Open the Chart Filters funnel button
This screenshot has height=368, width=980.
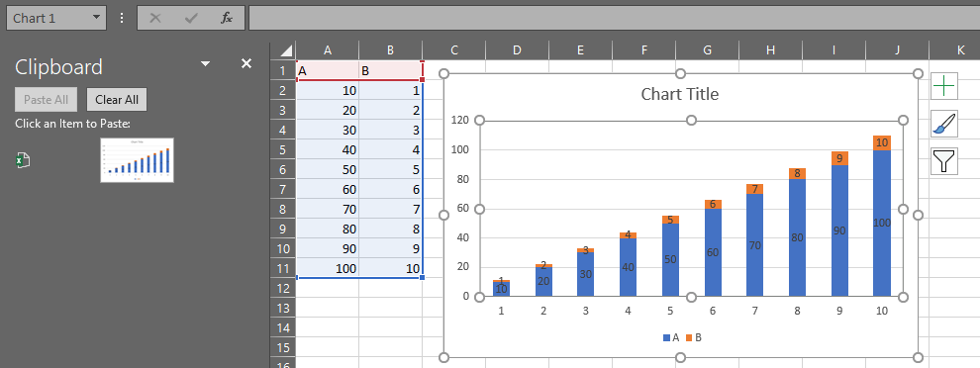(943, 160)
